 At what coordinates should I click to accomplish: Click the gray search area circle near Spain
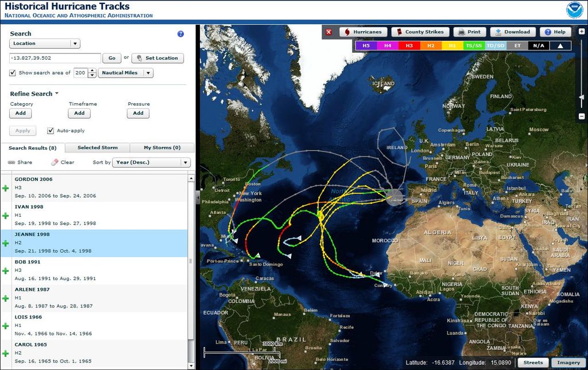[x=394, y=197]
